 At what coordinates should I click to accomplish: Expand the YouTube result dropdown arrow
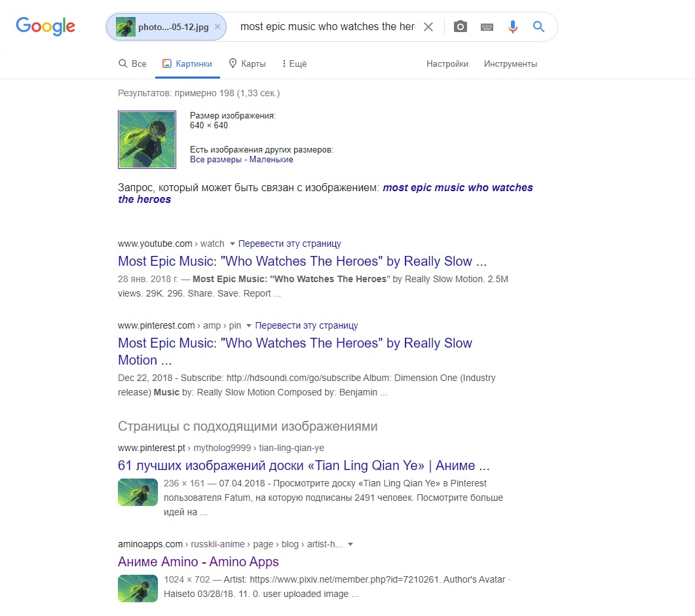[233, 244]
